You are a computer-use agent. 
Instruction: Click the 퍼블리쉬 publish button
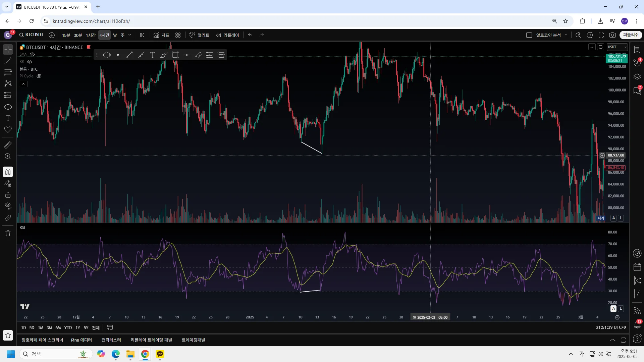click(x=631, y=35)
